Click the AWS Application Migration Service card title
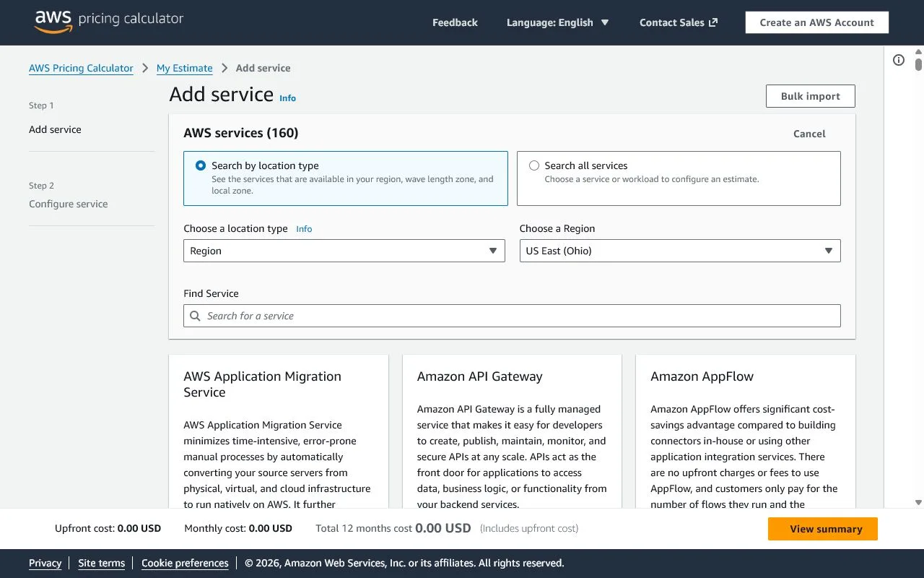This screenshot has width=924, height=578. 262,384
